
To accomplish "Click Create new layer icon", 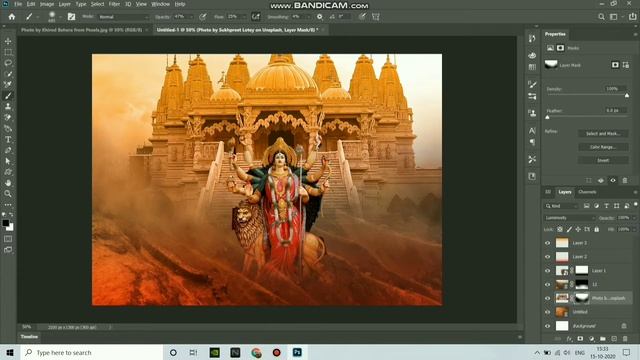I will [x=614, y=339].
